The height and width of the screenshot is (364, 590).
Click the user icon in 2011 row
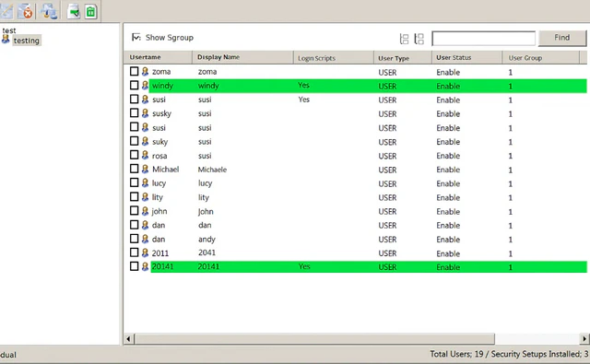tap(145, 252)
